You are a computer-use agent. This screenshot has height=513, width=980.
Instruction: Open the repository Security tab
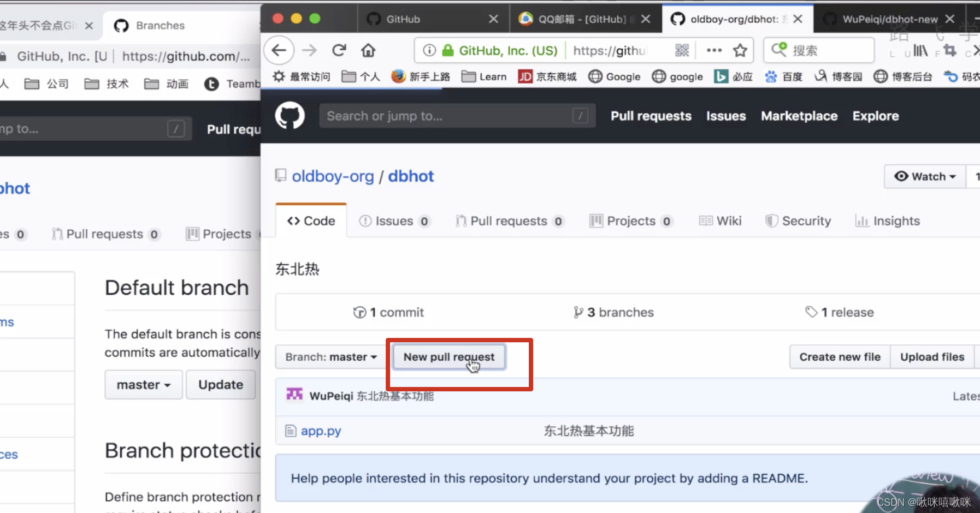(x=798, y=221)
